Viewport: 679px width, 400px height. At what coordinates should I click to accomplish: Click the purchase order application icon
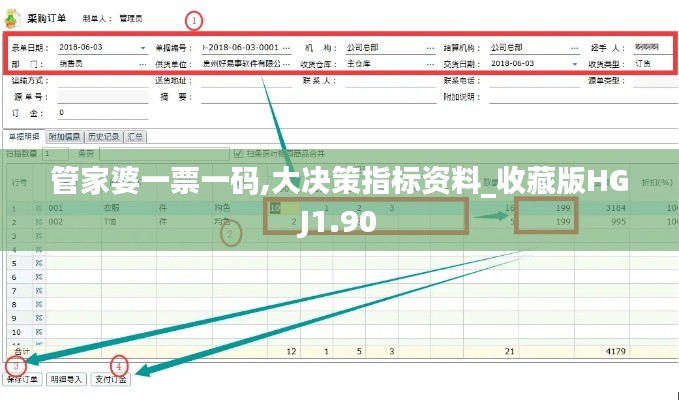(x=13, y=18)
